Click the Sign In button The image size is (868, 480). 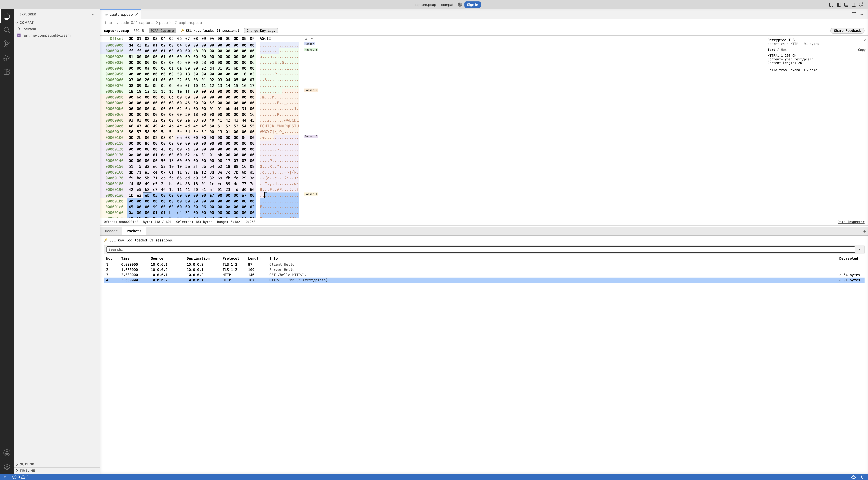(472, 5)
